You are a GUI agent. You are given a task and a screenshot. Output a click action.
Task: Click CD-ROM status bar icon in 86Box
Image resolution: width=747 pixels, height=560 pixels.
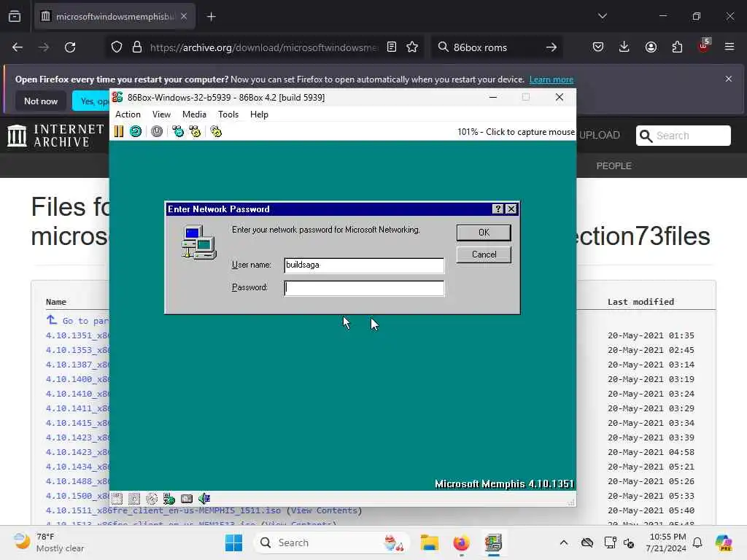152,499
